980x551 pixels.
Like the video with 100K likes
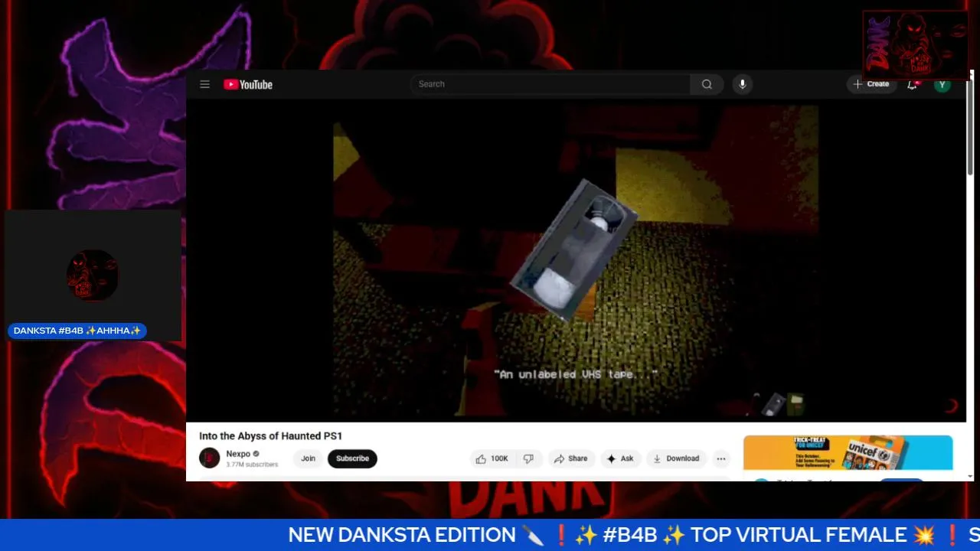(x=491, y=458)
